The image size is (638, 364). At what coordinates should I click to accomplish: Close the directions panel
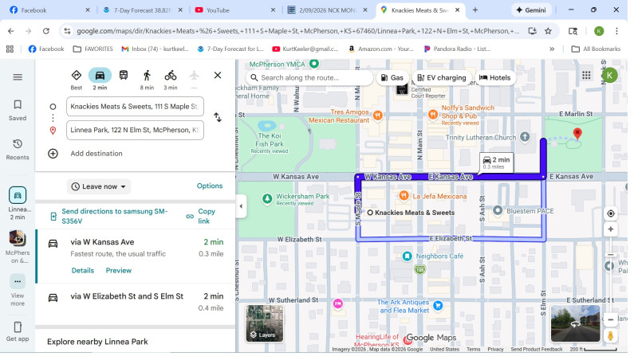[x=218, y=75]
